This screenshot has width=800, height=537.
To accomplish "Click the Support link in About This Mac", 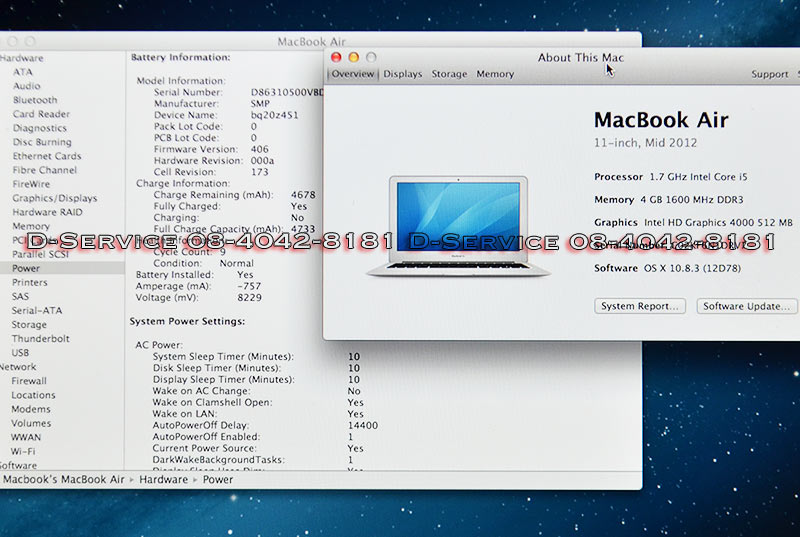I will [x=769, y=74].
